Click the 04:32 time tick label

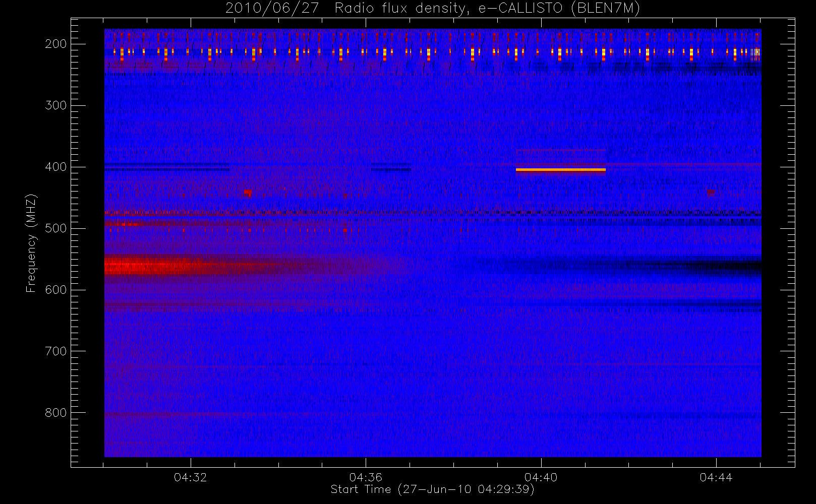coord(190,477)
